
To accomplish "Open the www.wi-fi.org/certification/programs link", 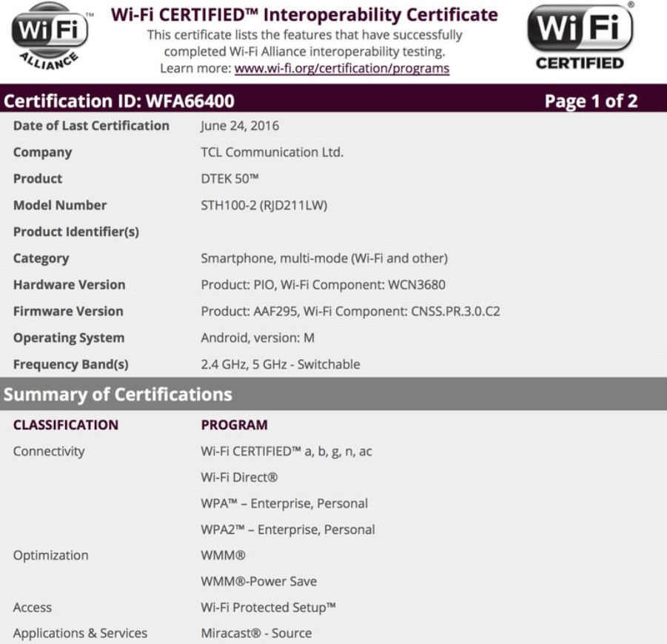I will 341,69.
